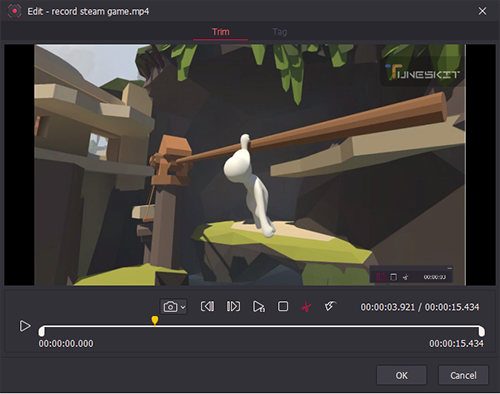Cancel the edit dialog
This screenshot has height=394, width=500.
[x=463, y=375]
